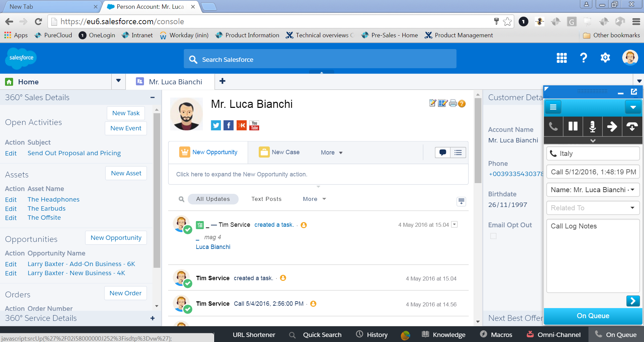Viewport: 644px width, 342px height.
Task: Bookmark this page with the star icon
Action: pos(507,22)
